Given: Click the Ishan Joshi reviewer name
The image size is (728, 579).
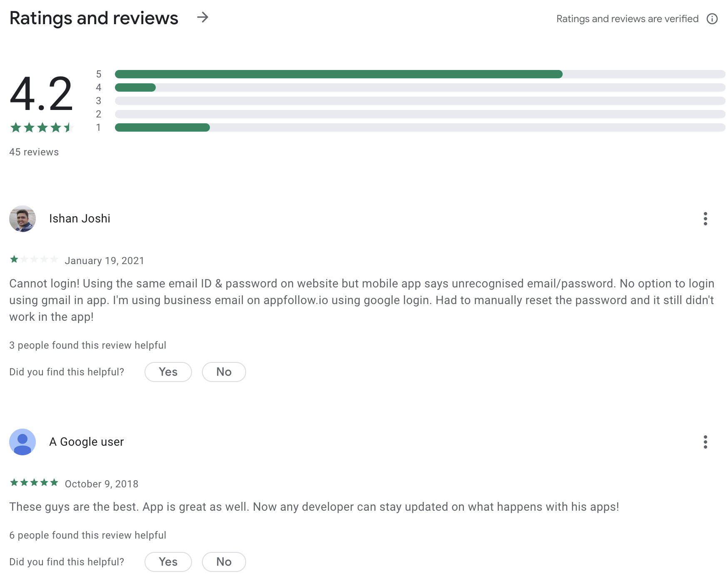Looking at the screenshot, I should (x=80, y=219).
